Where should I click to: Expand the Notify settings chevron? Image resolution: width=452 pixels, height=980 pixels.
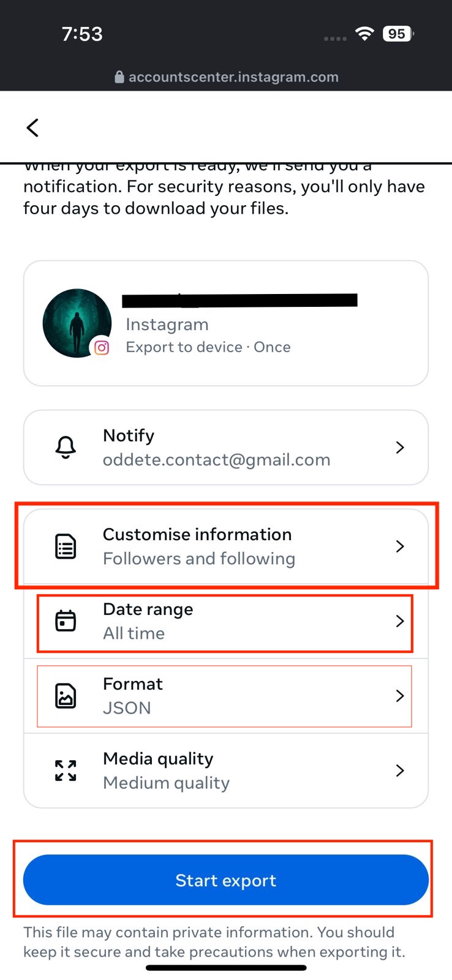click(399, 447)
